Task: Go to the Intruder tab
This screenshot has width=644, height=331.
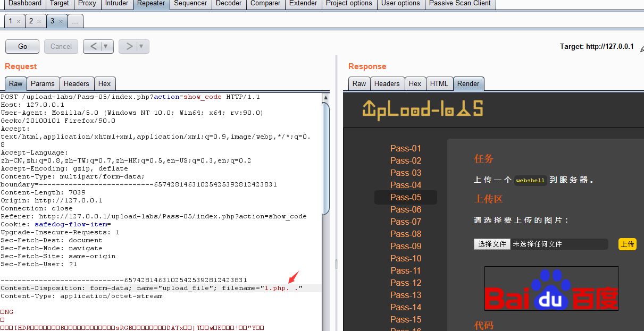Action: tap(117, 4)
